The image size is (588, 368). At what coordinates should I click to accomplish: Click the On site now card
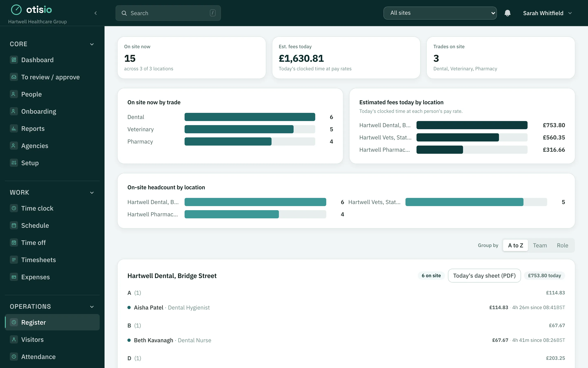click(192, 58)
